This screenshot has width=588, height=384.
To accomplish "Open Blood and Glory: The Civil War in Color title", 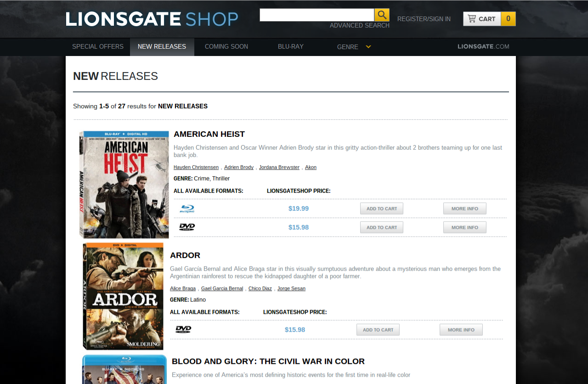I will pos(268,361).
